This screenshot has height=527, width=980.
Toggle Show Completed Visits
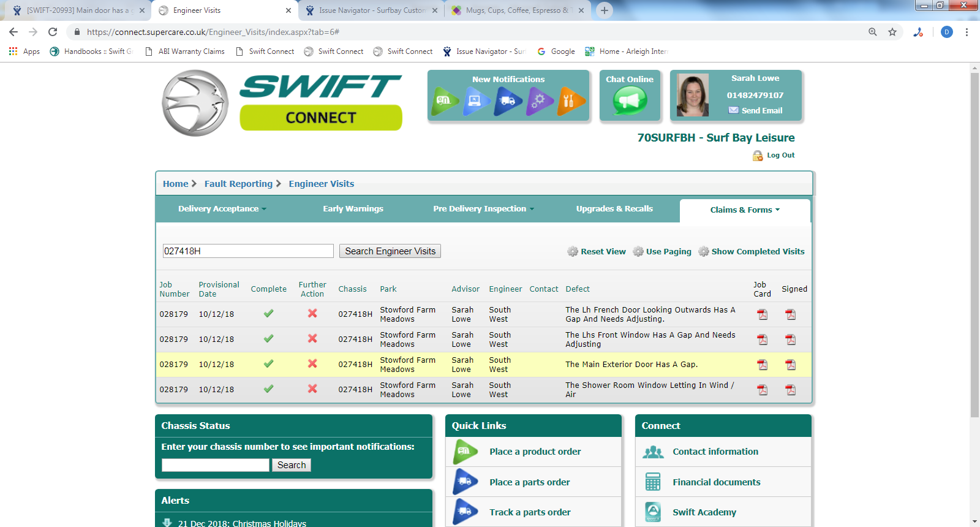point(758,251)
